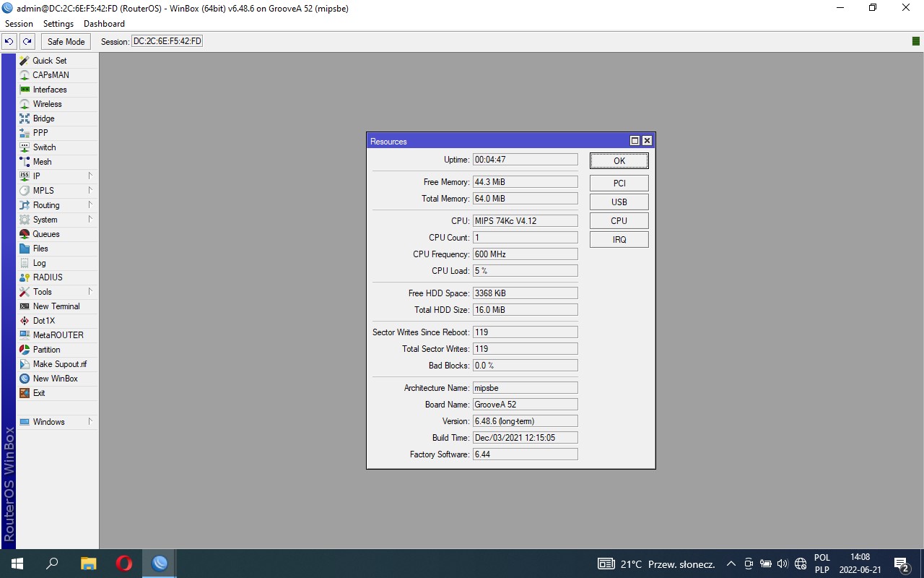Expand the MPLS submenu arrow
Image resolution: width=924 pixels, height=578 pixels.
pyautogui.click(x=90, y=191)
